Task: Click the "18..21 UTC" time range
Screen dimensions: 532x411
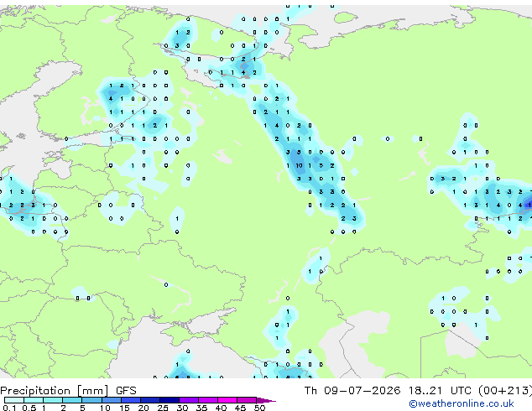Action: (x=440, y=391)
